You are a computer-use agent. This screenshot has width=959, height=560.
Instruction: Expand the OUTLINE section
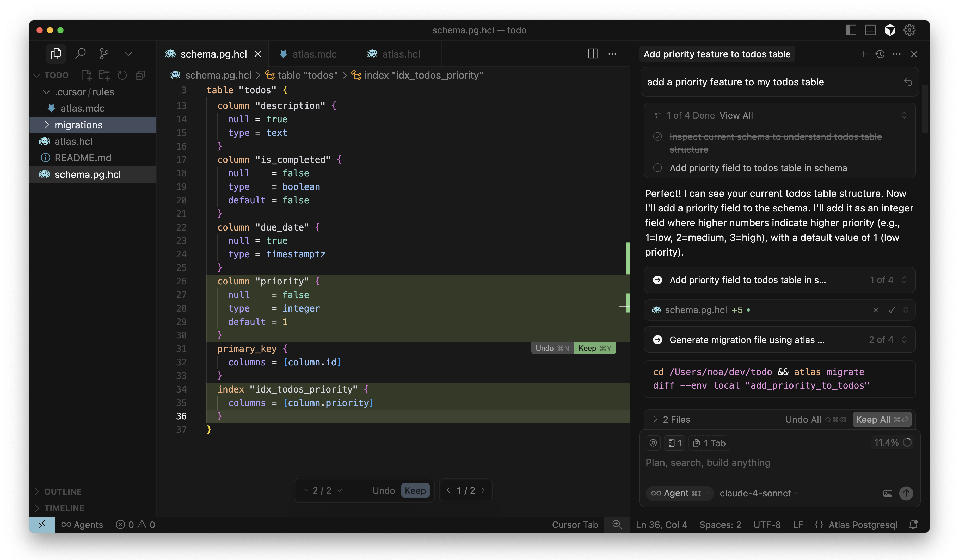(62, 491)
